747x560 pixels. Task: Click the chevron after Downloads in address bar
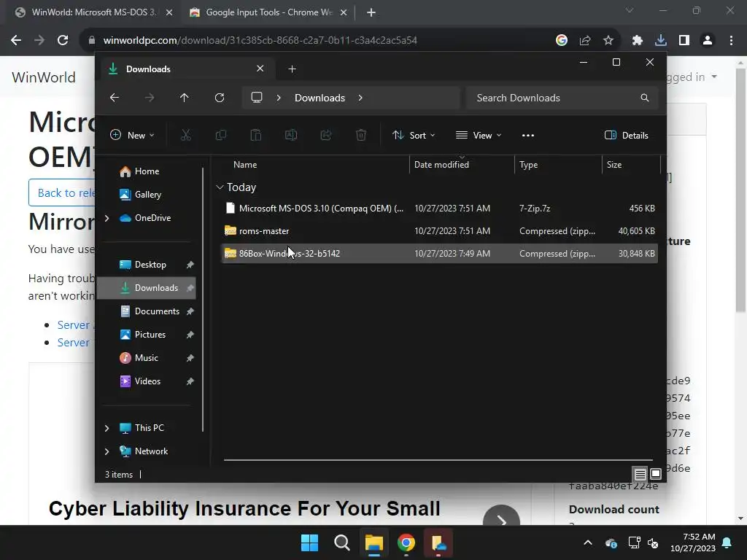(x=360, y=98)
